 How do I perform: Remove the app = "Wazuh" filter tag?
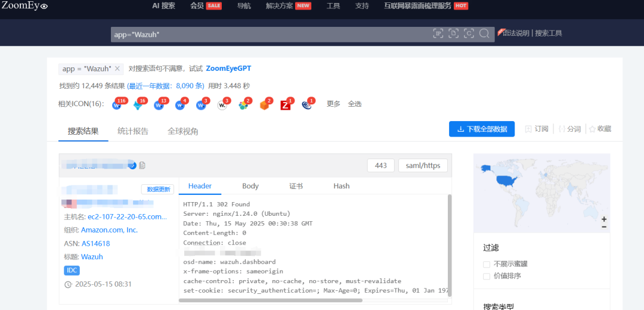click(117, 69)
